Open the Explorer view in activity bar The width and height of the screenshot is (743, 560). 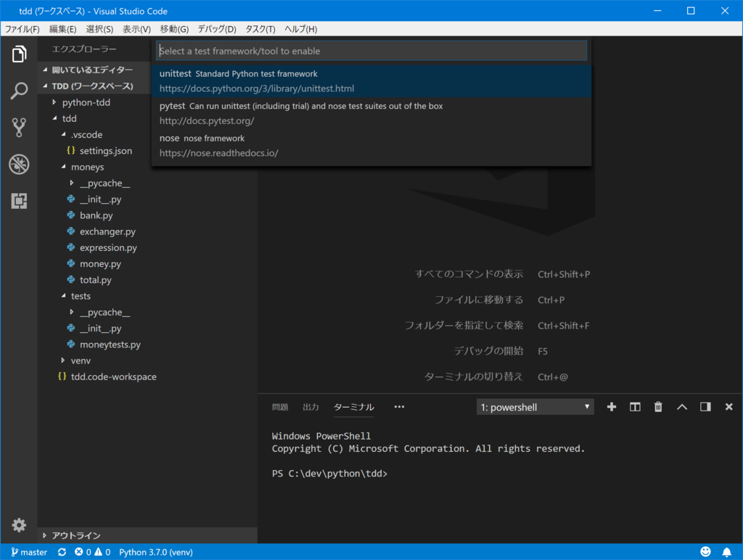tap(19, 54)
